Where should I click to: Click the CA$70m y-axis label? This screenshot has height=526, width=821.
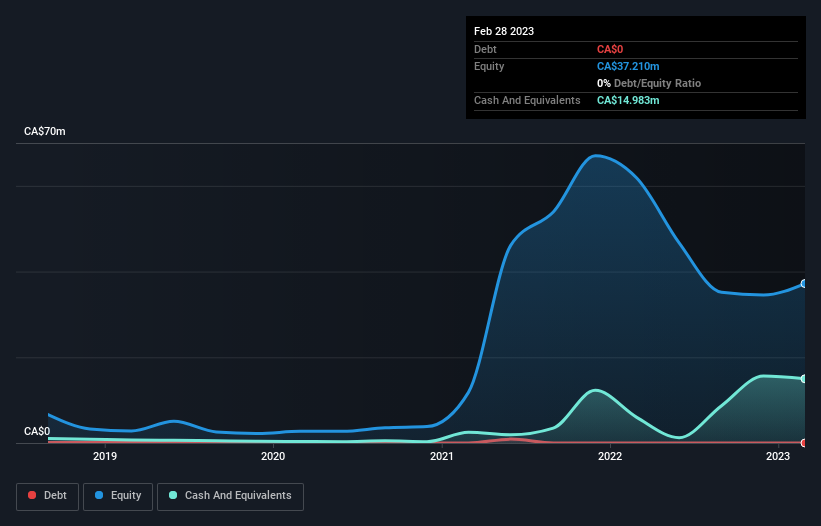pyautogui.click(x=45, y=131)
